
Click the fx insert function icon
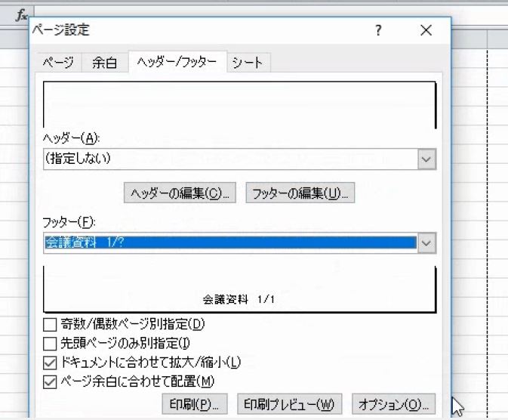point(22,15)
